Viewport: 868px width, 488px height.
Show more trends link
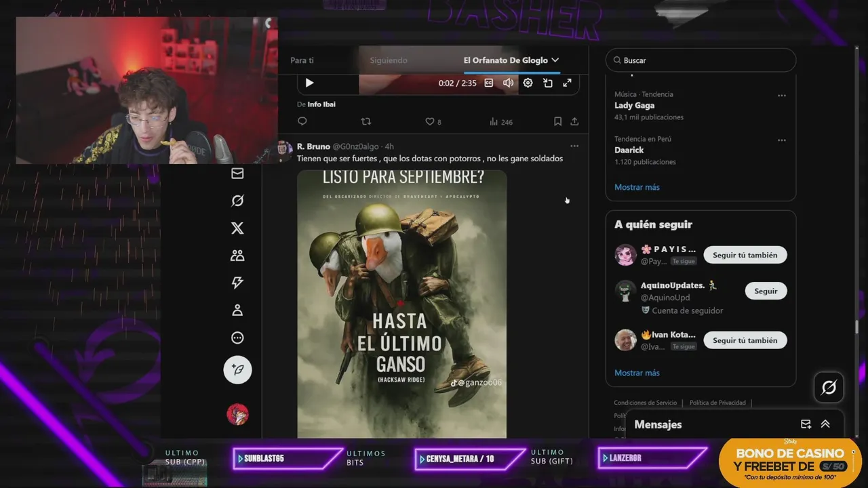[637, 187]
